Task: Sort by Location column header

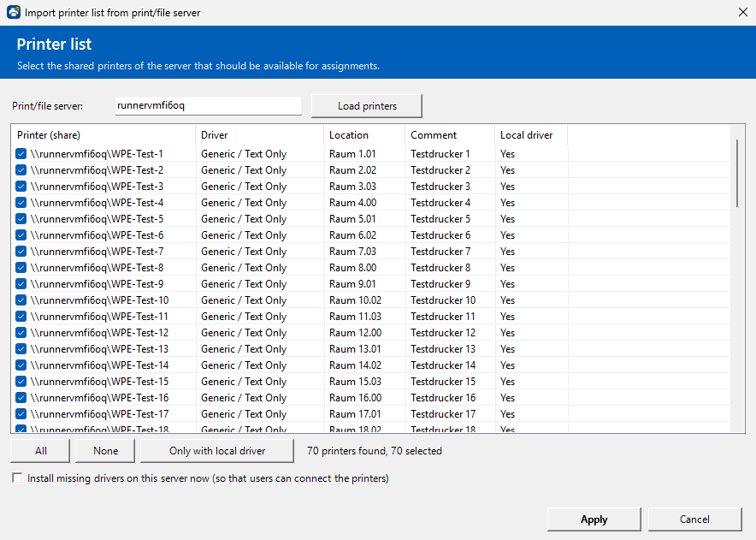Action: click(x=364, y=135)
